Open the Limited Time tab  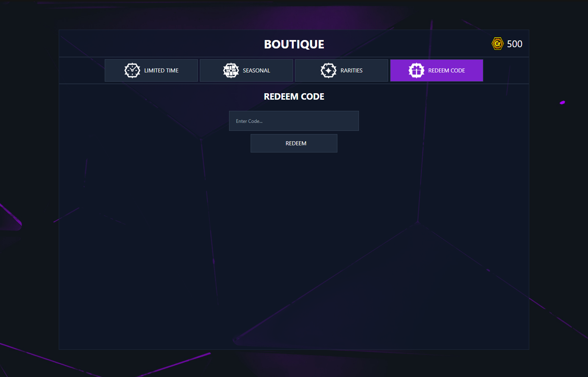click(x=161, y=70)
